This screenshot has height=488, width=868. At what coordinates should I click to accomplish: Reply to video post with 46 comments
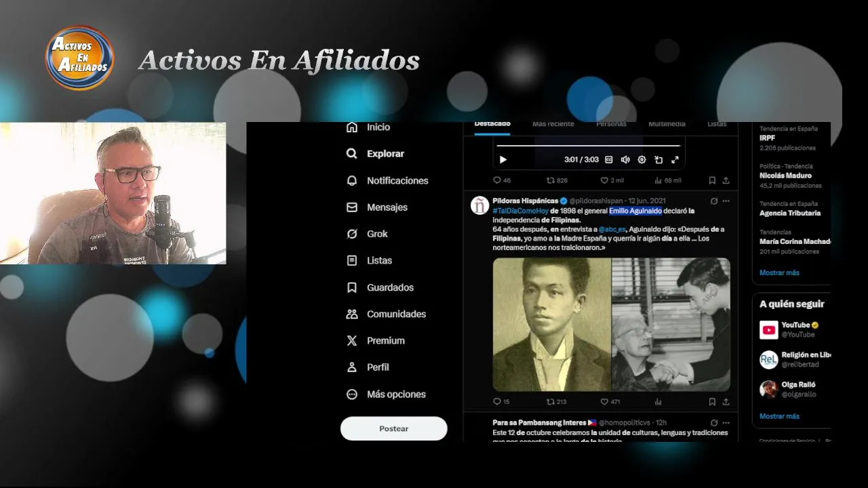click(x=502, y=181)
